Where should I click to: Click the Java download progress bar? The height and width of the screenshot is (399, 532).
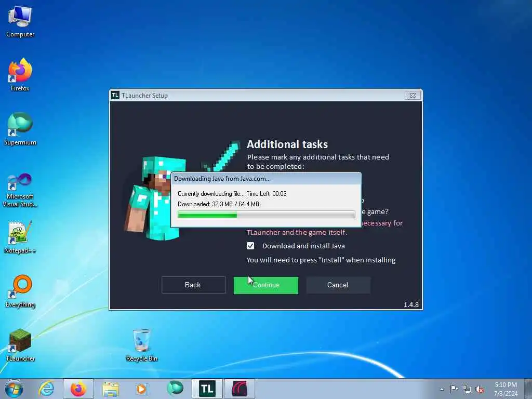(x=267, y=215)
